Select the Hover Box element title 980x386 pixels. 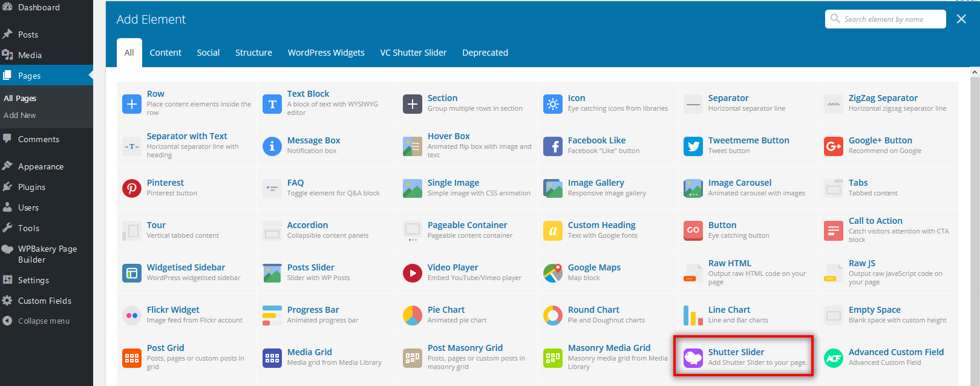click(x=448, y=136)
